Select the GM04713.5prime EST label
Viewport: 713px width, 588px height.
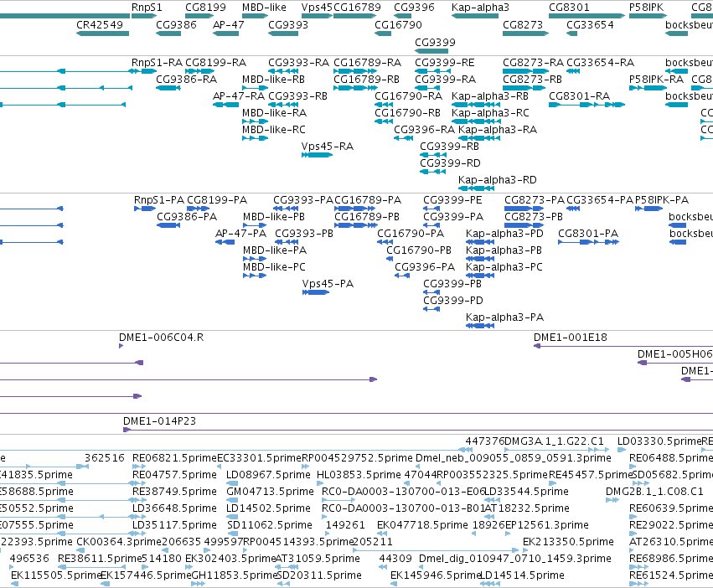[270, 492]
